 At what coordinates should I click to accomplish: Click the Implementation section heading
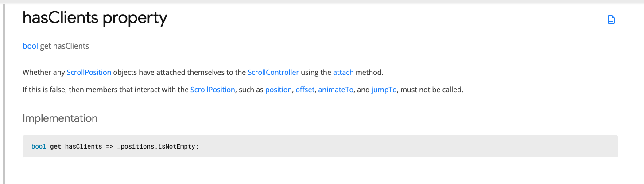[x=60, y=119]
